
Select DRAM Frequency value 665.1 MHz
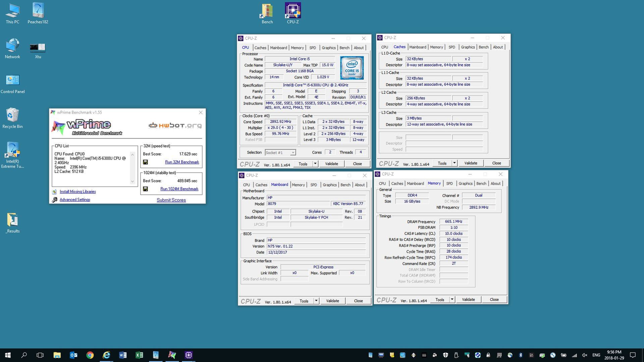point(453,222)
